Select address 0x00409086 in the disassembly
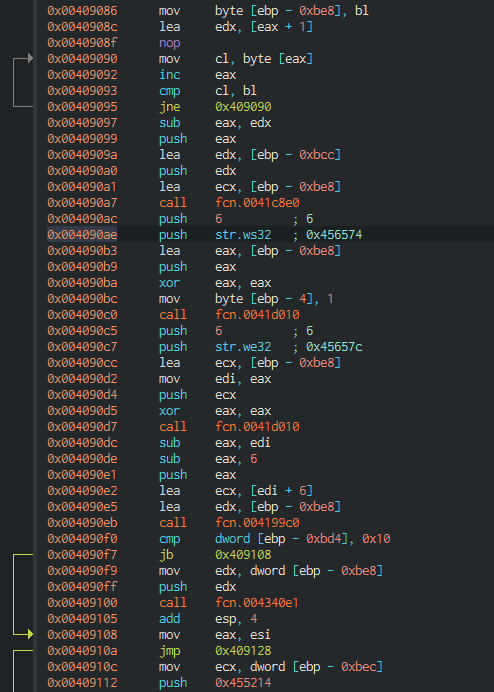 point(82,11)
